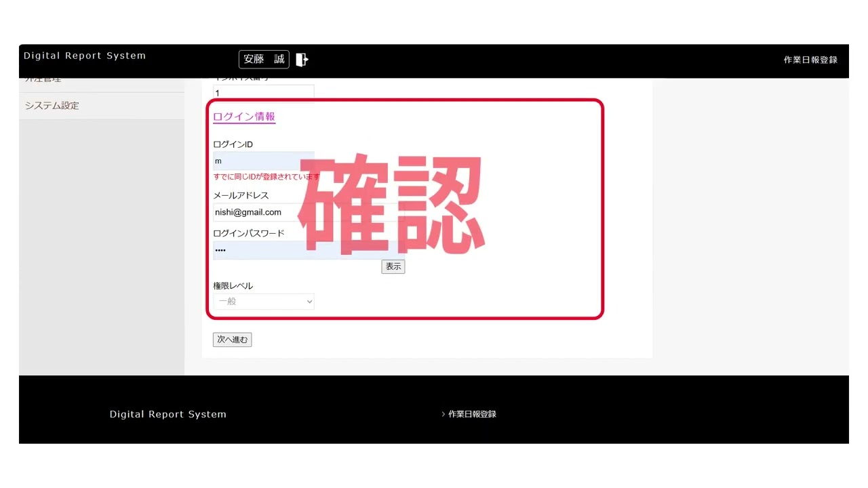Click the メールアドレス label
Viewport: 868px width, 488px height.
click(241, 195)
